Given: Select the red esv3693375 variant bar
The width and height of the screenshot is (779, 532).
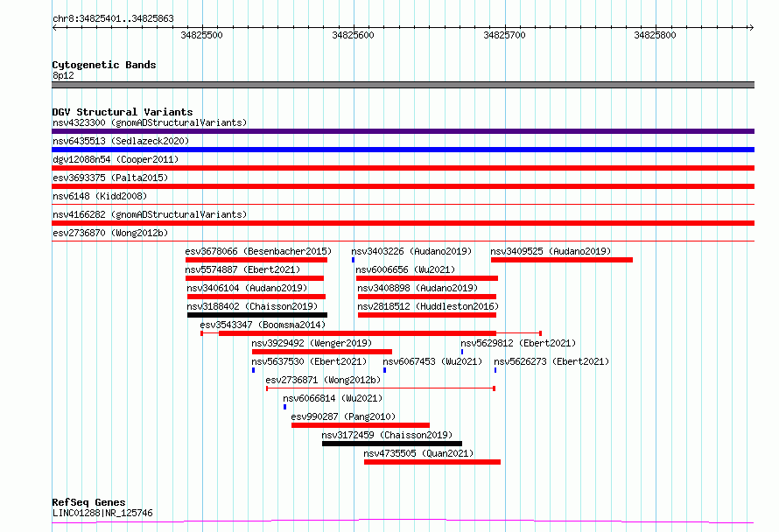Looking at the screenshot, I should [x=403, y=186].
